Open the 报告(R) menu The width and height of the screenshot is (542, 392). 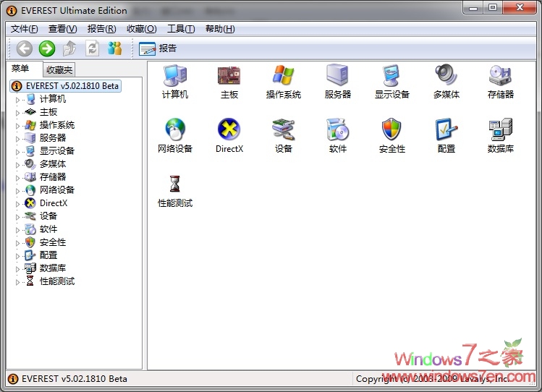coord(101,29)
